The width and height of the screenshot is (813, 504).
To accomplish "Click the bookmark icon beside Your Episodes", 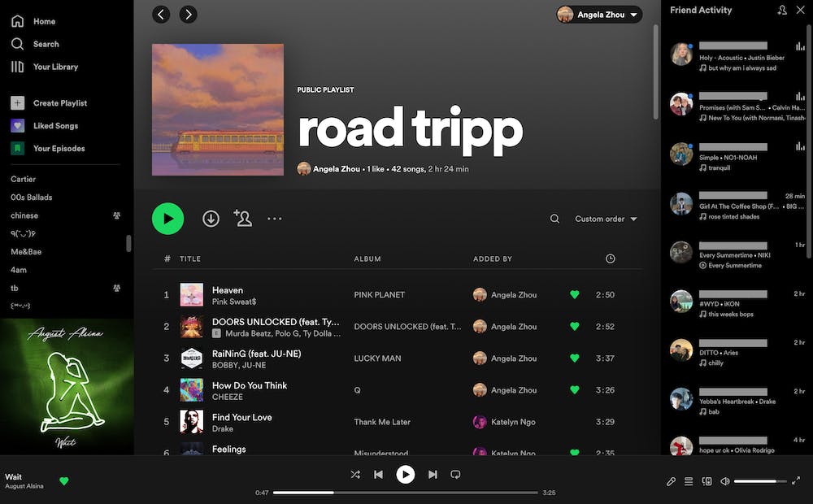I will pyautogui.click(x=18, y=149).
